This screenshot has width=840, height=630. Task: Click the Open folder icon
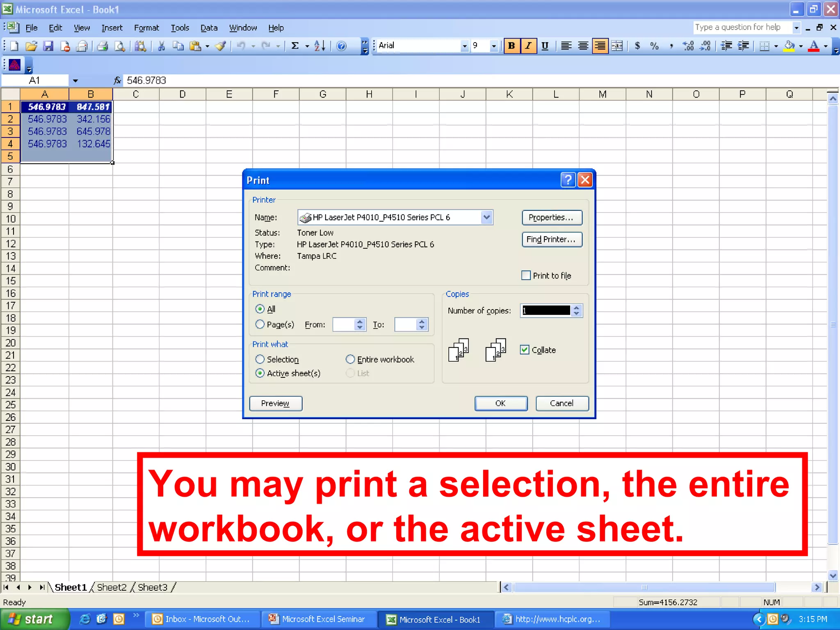[31, 46]
